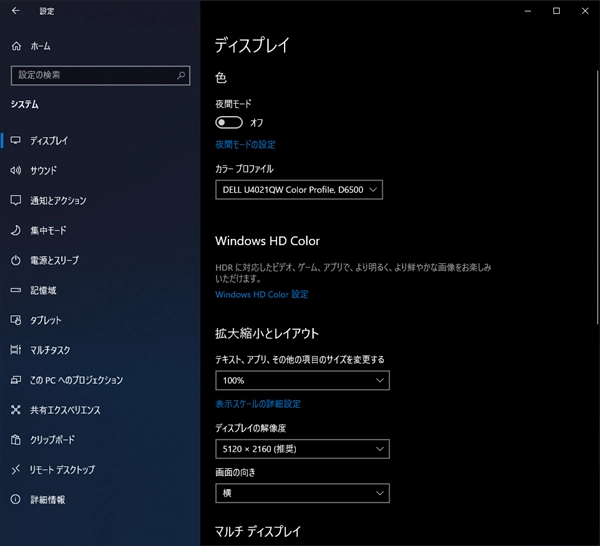This screenshot has width=600, height=546.
Task: Click the Home house icon
Action: click(x=16, y=46)
